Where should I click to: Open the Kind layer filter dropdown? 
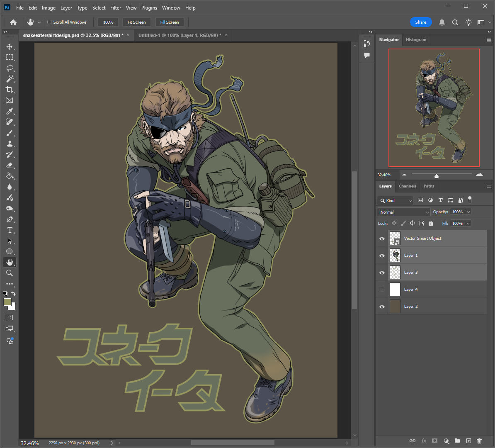point(395,201)
